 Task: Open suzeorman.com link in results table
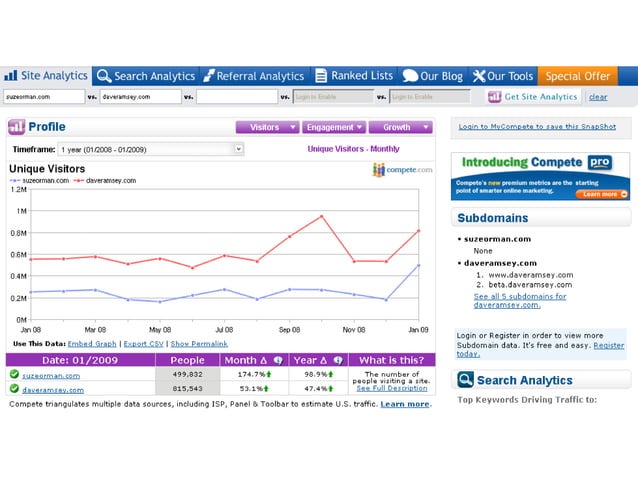[51, 375]
